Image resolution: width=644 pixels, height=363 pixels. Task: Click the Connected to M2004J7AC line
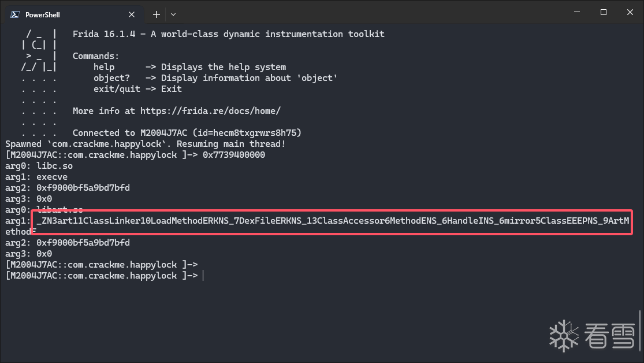(187, 133)
